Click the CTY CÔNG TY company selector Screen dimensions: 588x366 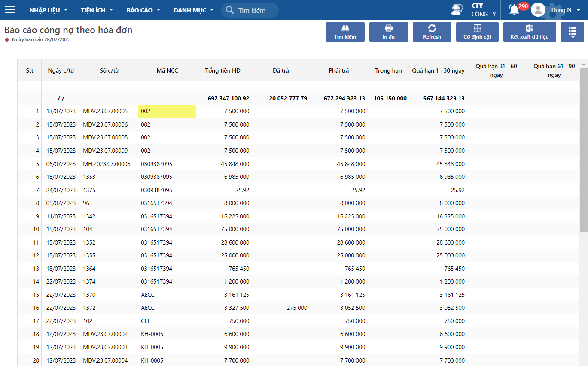click(x=484, y=10)
